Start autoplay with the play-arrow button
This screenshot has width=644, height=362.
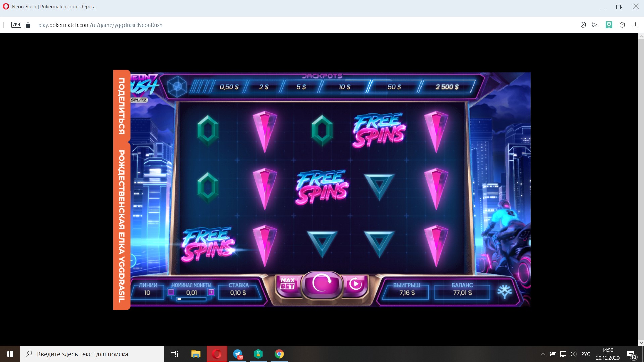[356, 284]
